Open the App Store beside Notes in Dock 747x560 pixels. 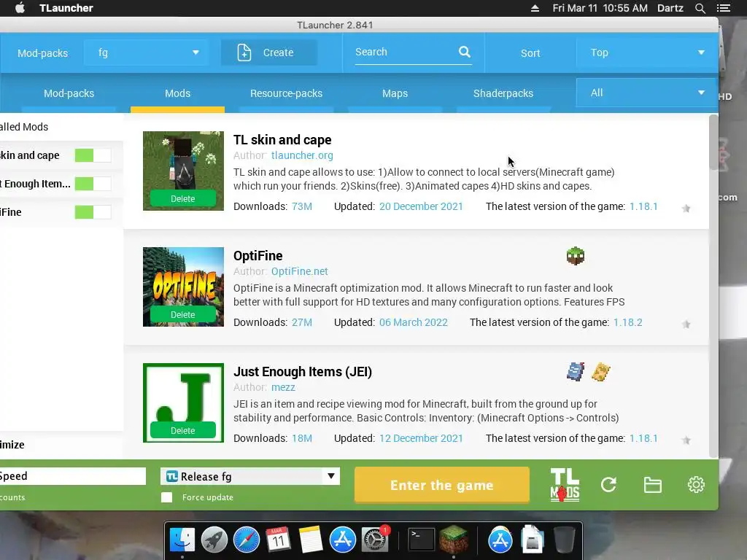tap(343, 540)
